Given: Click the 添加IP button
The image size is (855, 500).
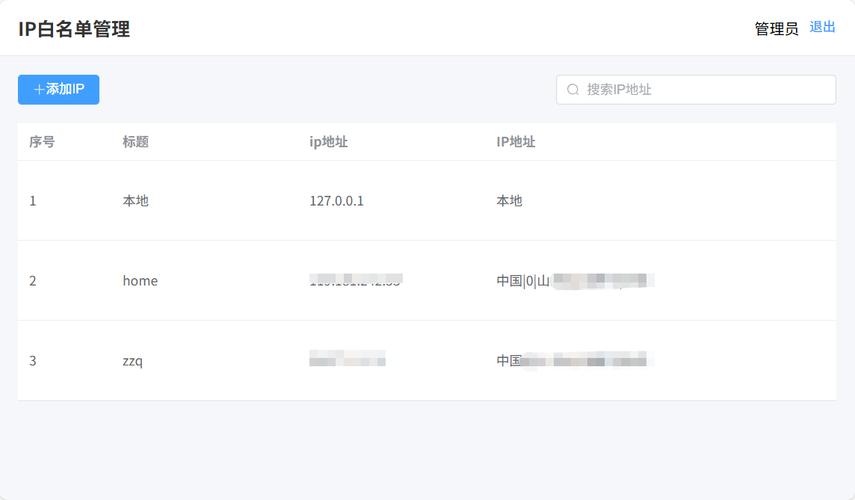Looking at the screenshot, I should [x=58, y=89].
